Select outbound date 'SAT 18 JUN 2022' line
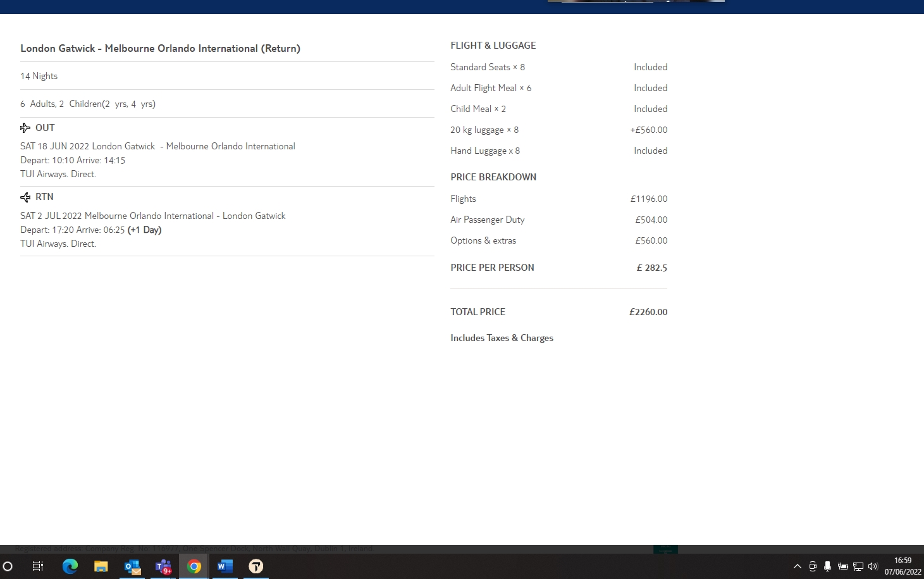Image resolution: width=924 pixels, height=579 pixels. [x=157, y=146]
